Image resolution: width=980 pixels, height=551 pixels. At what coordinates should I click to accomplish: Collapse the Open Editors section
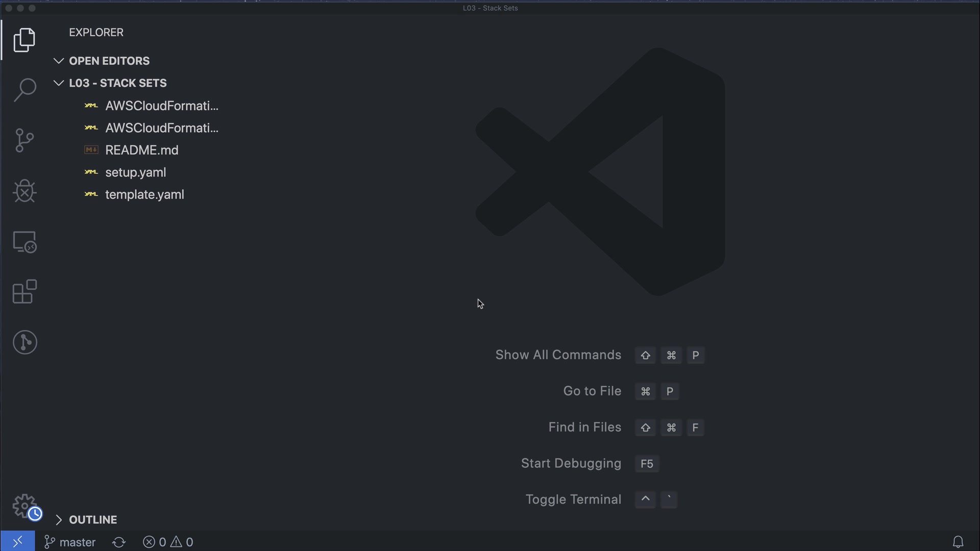59,61
